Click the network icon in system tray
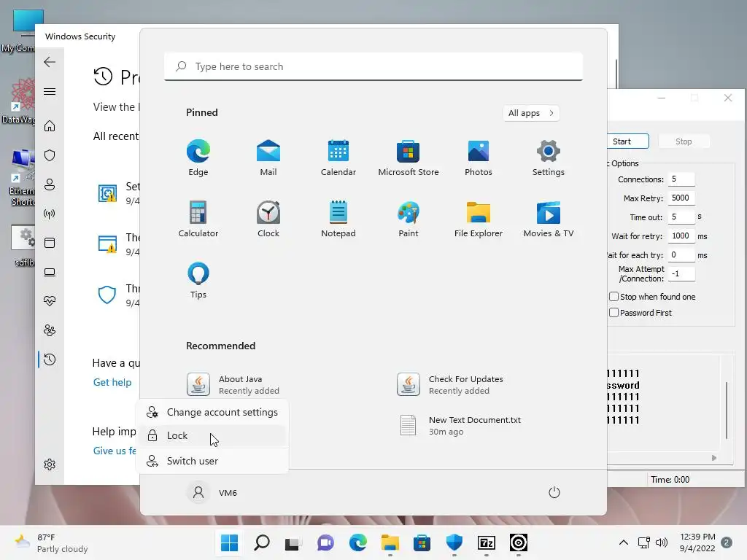 (x=644, y=542)
